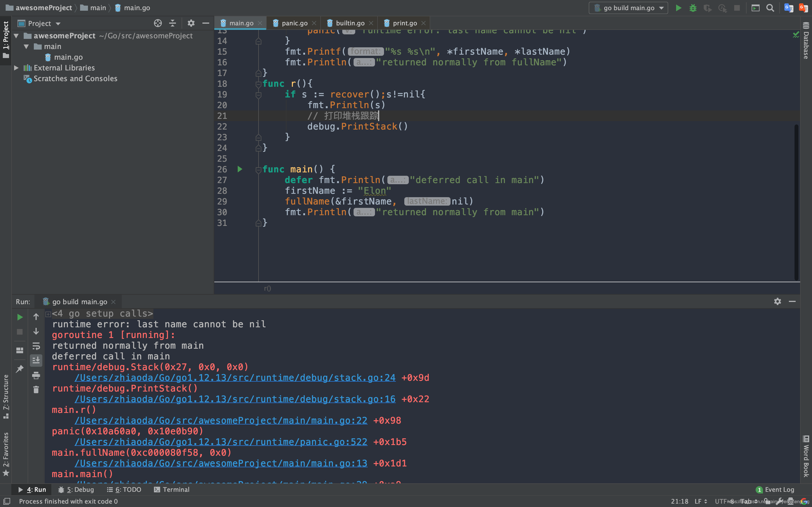The image size is (812, 507).
Task: Switch to the panic.go editor tab
Action: (x=294, y=23)
